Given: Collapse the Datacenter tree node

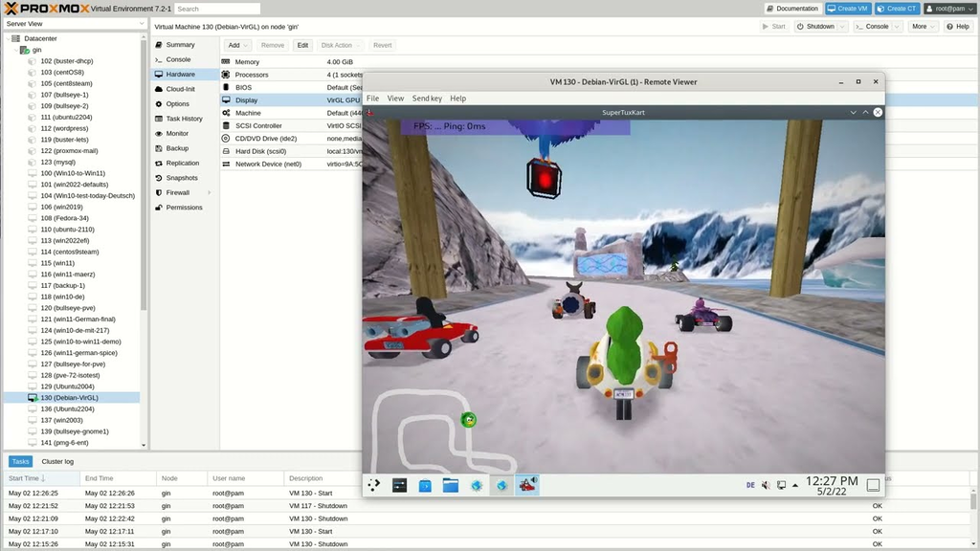Looking at the screenshot, I should pos(9,38).
